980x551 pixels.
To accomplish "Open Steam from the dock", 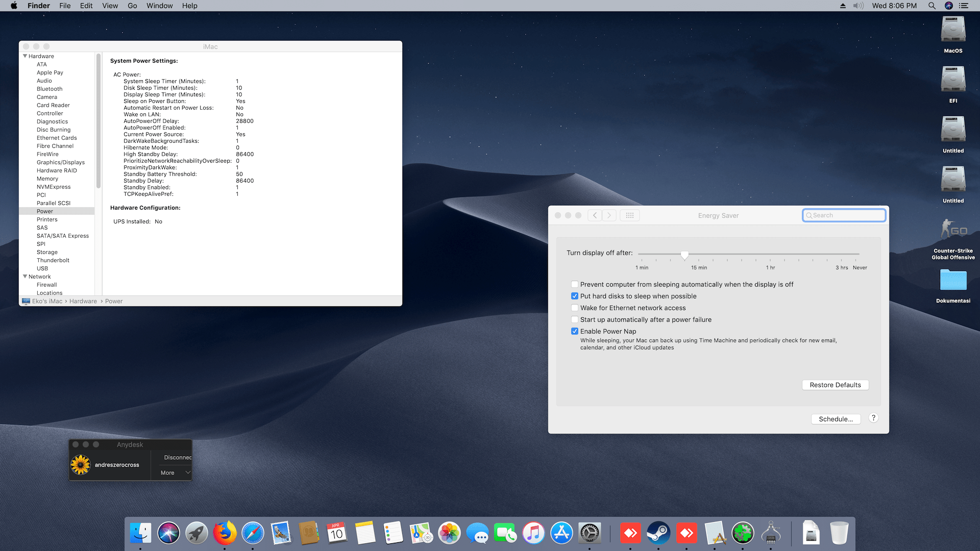I will [658, 534].
